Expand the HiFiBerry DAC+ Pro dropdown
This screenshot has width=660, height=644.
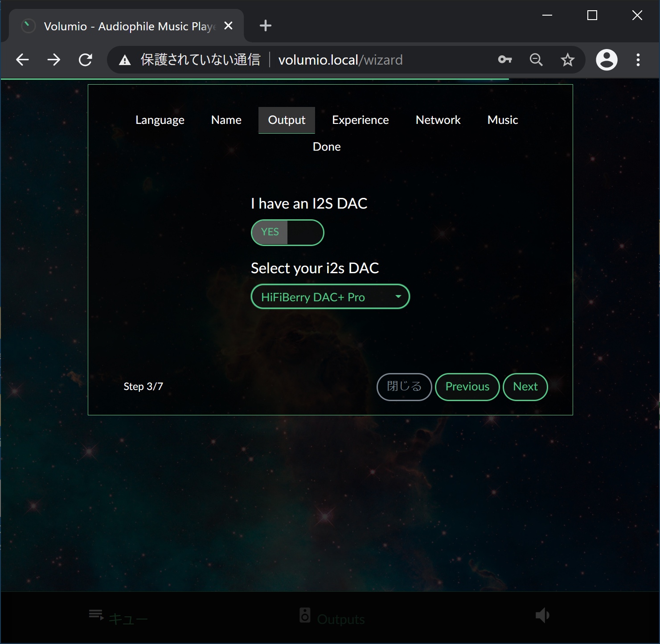[330, 297]
